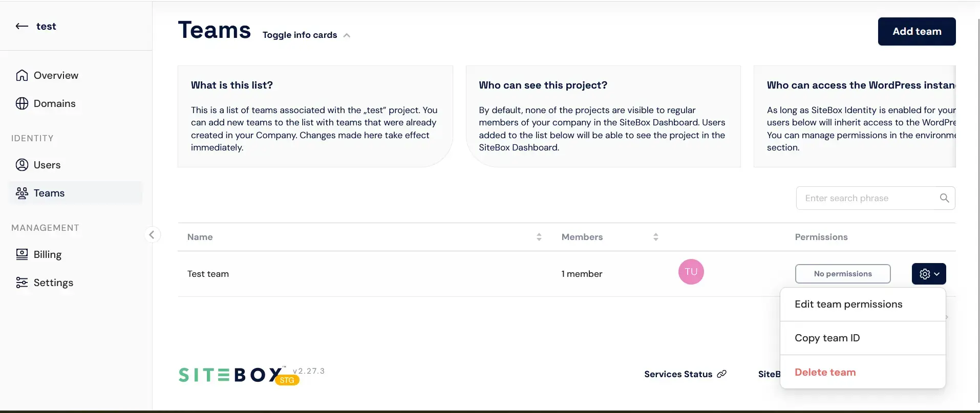Click the Add team button

[917, 31]
